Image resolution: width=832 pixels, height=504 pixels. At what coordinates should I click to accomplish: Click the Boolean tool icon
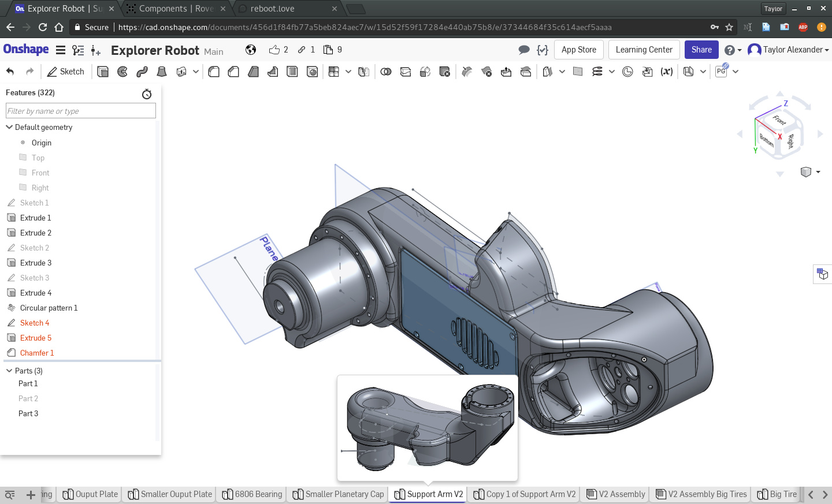coord(386,72)
